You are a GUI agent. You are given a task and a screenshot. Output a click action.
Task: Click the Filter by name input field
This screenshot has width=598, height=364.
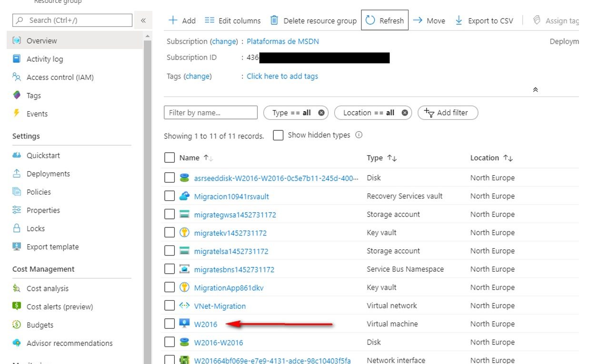tap(210, 113)
